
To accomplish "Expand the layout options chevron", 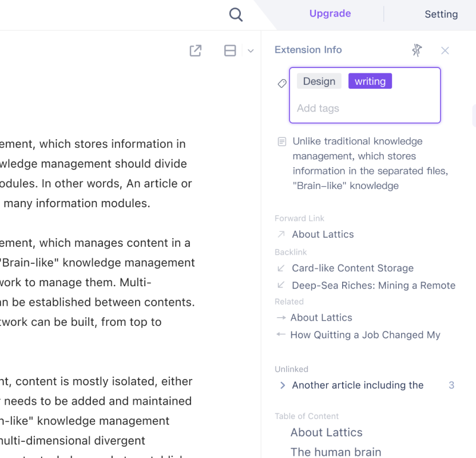I will [251, 51].
